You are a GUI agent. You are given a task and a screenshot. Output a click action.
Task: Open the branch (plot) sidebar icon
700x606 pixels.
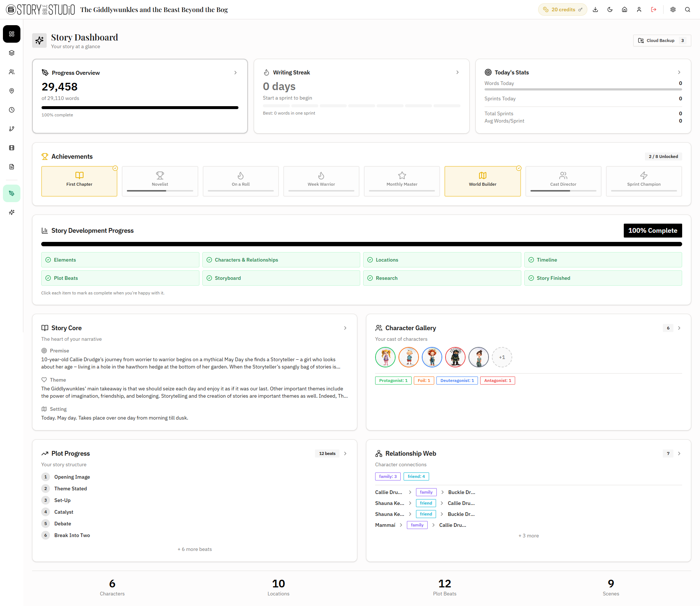[x=12, y=129]
